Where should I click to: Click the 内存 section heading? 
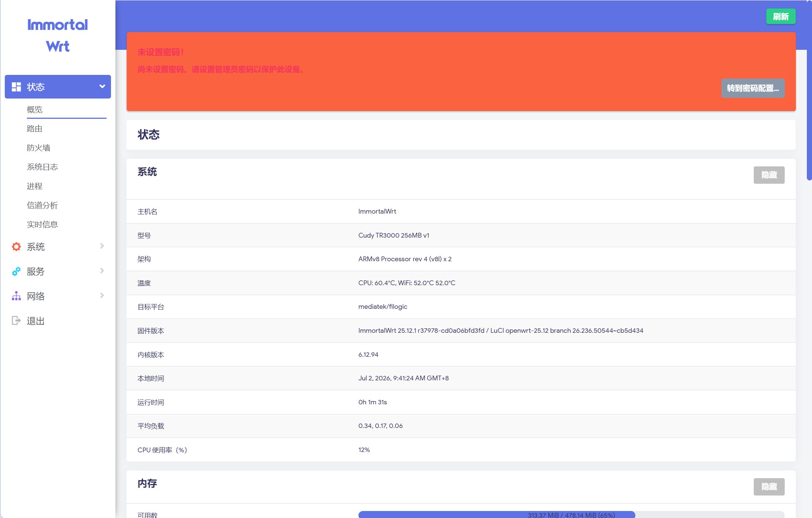click(x=147, y=483)
